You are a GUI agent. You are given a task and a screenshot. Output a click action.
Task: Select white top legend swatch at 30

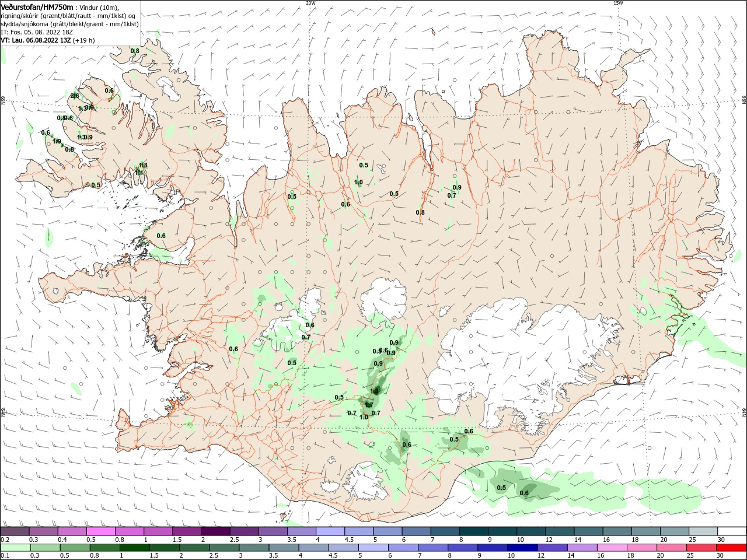tap(732, 531)
